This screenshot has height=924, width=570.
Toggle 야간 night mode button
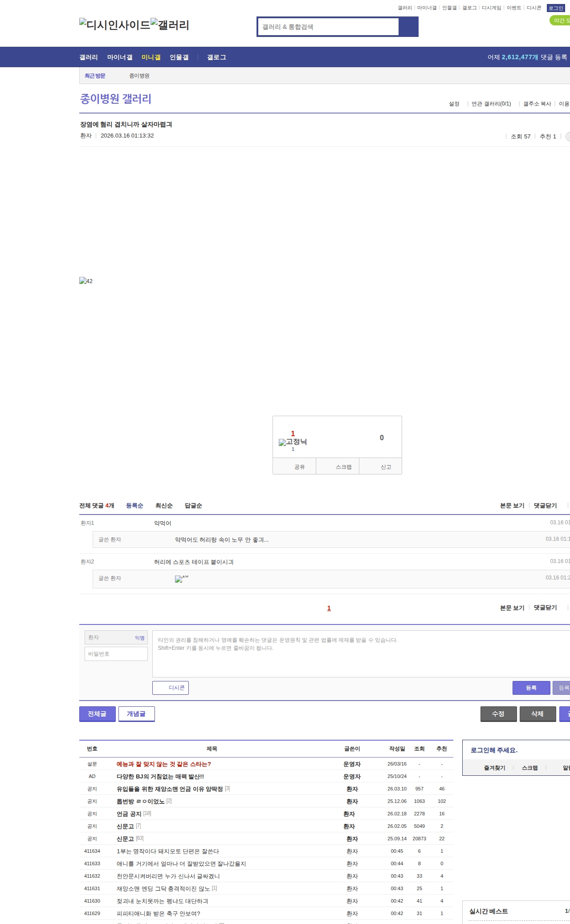(x=560, y=20)
